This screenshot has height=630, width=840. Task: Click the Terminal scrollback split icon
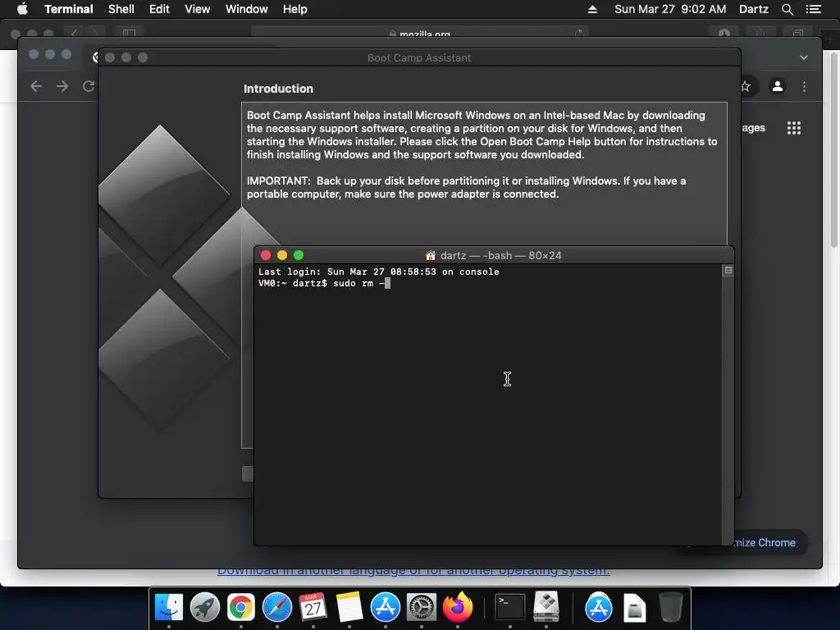728,271
